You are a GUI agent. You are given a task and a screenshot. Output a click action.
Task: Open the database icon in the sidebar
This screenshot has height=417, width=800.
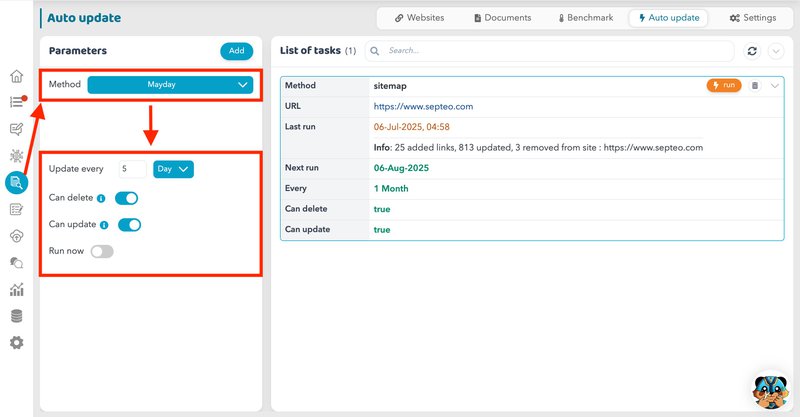[x=16, y=316]
